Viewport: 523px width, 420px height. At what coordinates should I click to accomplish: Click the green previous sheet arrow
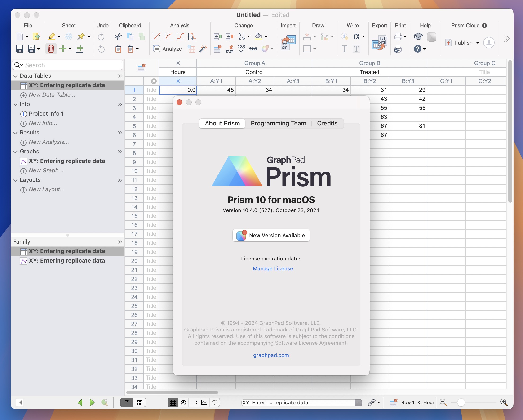(80, 402)
